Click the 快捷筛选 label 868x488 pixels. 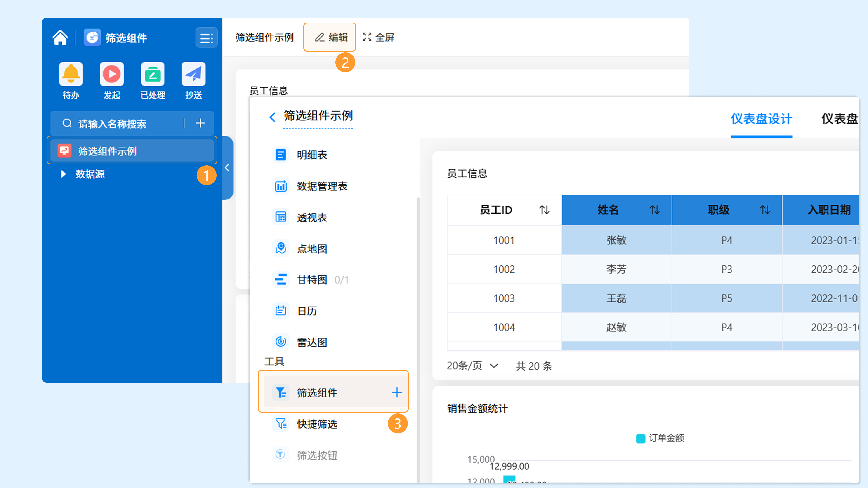[x=317, y=424]
